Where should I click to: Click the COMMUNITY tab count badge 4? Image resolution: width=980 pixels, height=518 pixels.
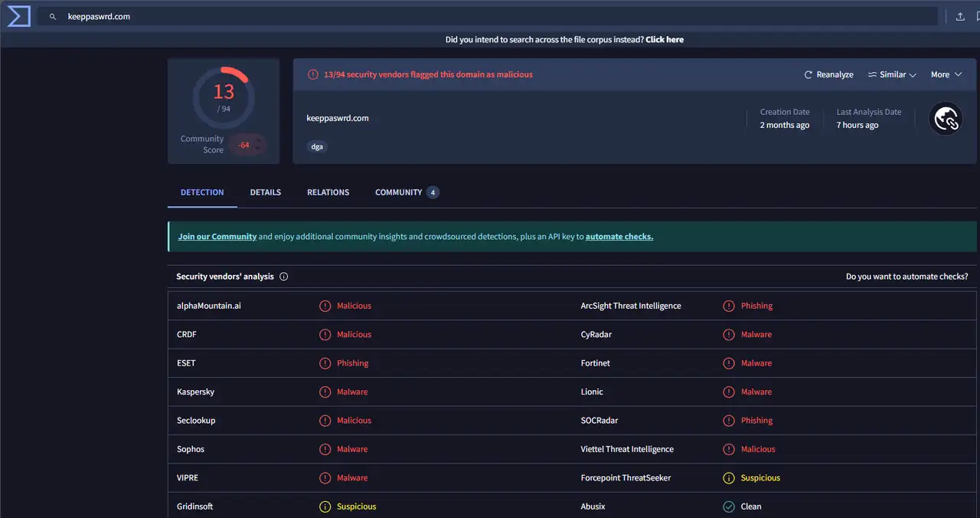[x=433, y=192]
